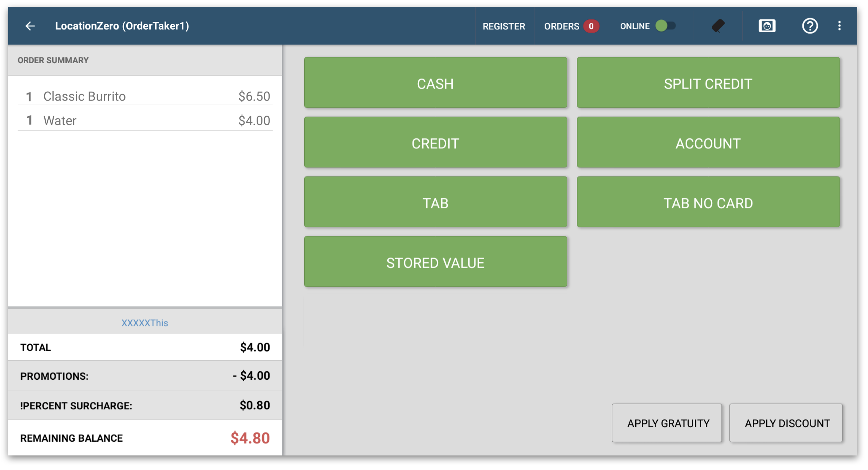Open help via the question mark icon

[x=810, y=26]
